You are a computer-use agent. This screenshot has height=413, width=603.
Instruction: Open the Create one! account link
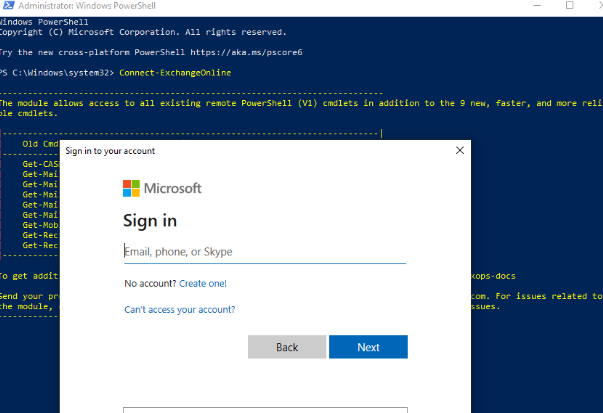coord(203,284)
